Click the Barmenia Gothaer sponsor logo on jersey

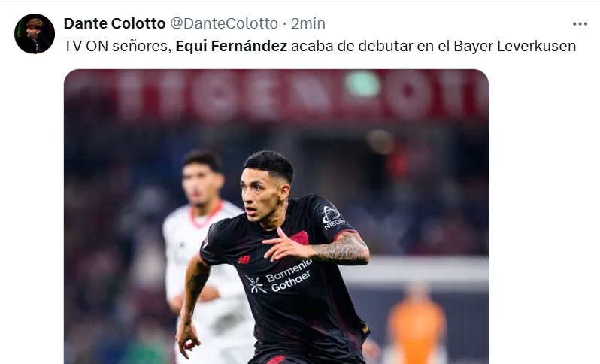[x=280, y=278]
